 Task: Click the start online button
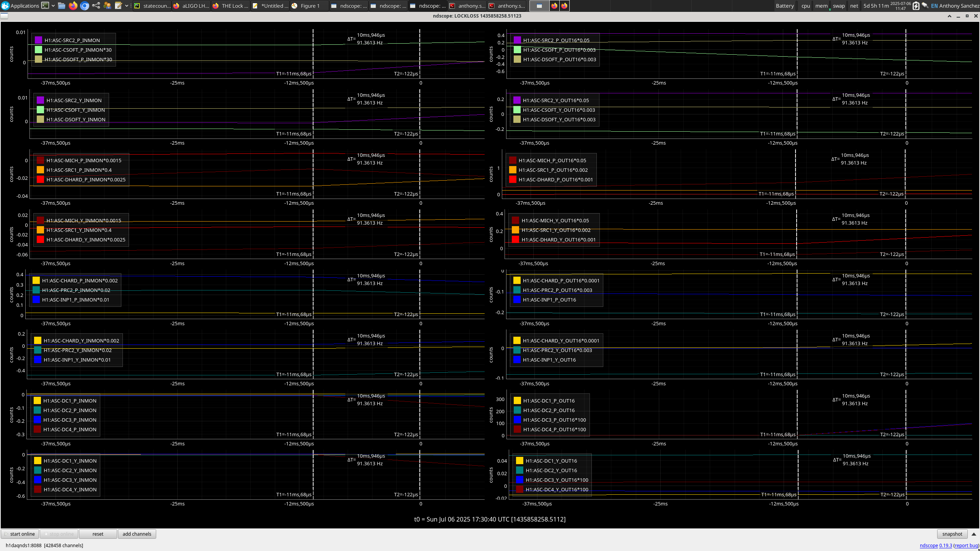tap(20, 534)
